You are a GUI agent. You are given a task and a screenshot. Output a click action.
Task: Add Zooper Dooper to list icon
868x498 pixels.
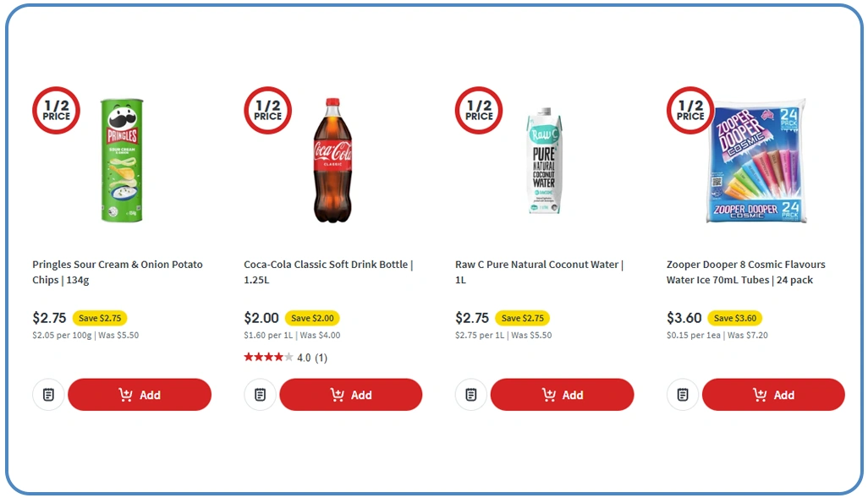point(683,395)
